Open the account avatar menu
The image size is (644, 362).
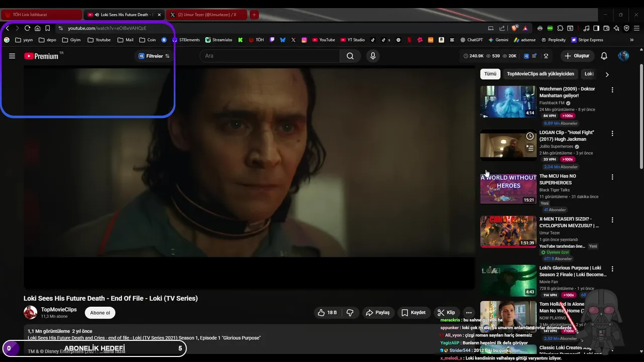pyautogui.click(x=623, y=56)
